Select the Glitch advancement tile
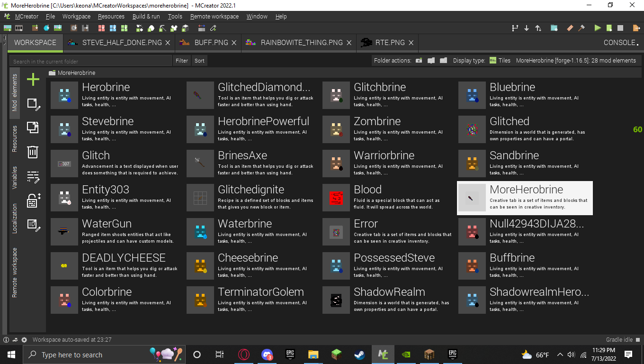 point(116,164)
